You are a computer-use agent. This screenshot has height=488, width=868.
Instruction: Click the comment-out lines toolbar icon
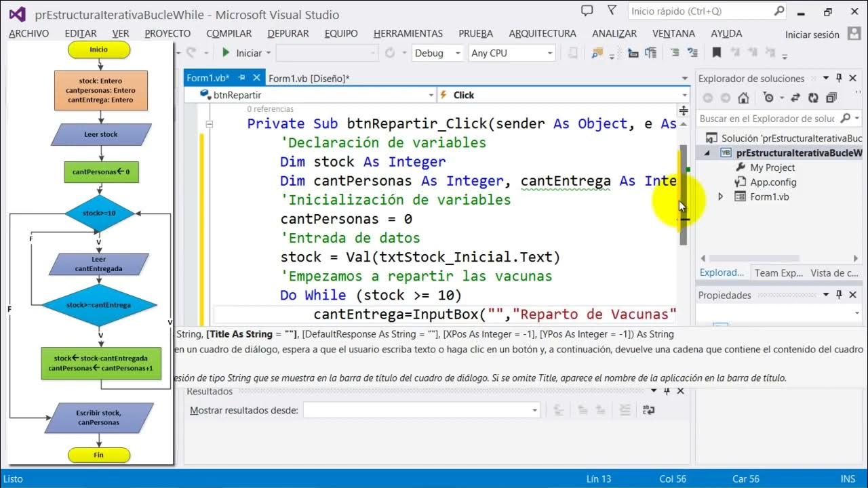tap(675, 53)
